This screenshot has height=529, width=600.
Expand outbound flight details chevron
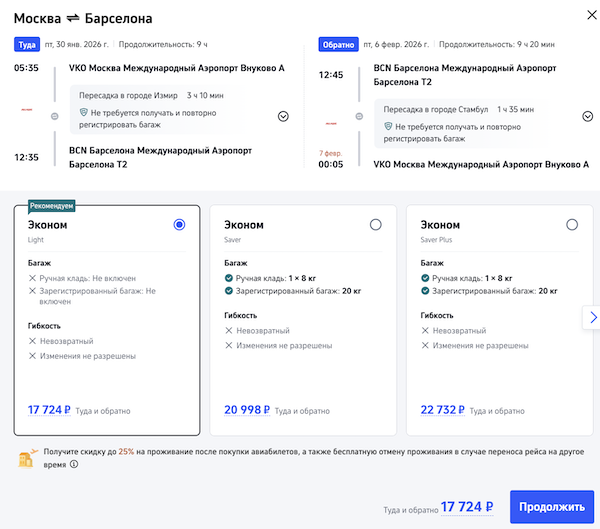[283, 116]
